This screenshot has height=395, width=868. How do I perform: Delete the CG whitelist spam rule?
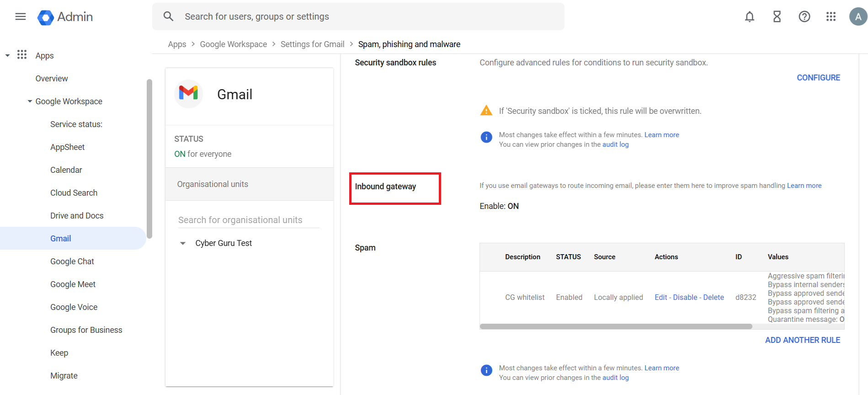point(714,297)
